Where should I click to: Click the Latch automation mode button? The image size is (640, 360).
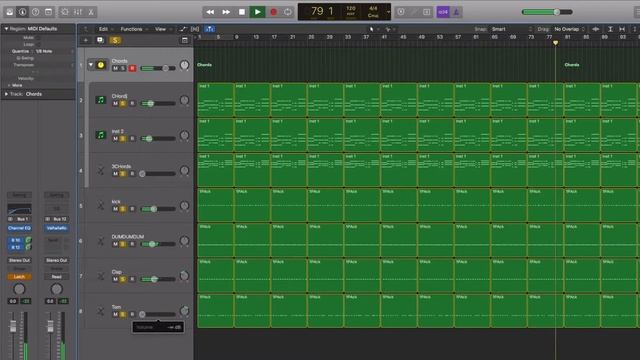point(19,277)
